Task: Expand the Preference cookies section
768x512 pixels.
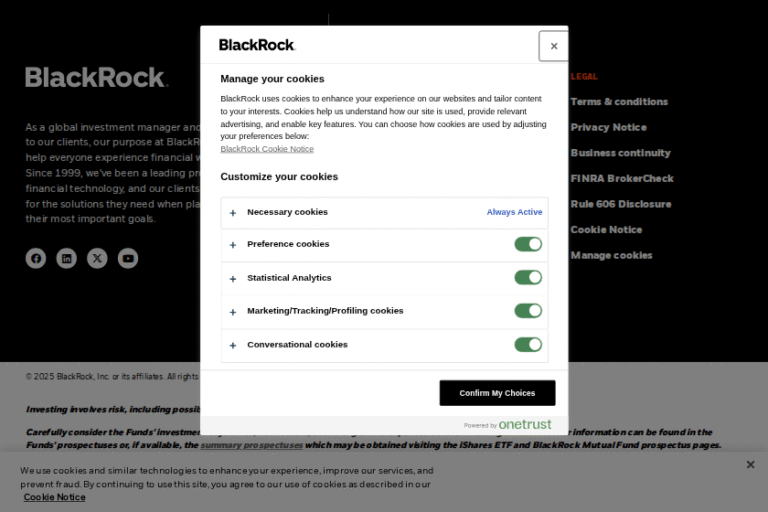Action: (x=233, y=245)
